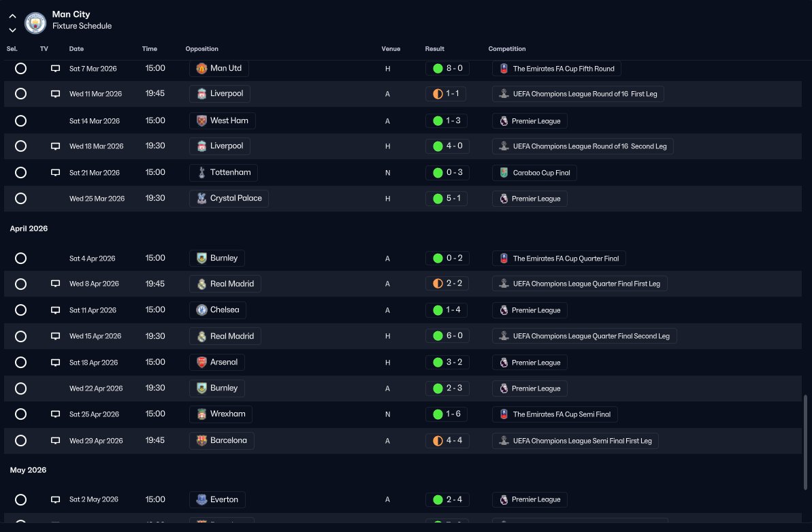
Task: Select the Wed 22 Apr Burnley fixture radio
Action: point(20,388)
